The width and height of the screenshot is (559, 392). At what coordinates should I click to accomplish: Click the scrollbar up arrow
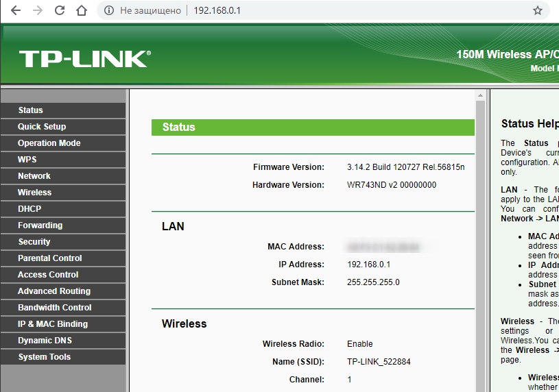(480, 95)
